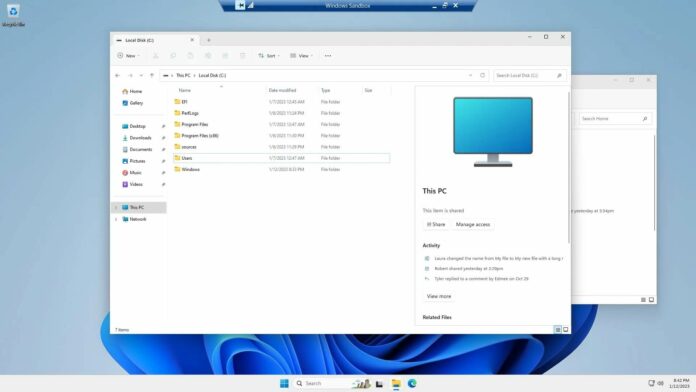Screen dimensions: 696x392
Task: Launch Microsoft Edge from the taskbar
Action: click(412, 384)
